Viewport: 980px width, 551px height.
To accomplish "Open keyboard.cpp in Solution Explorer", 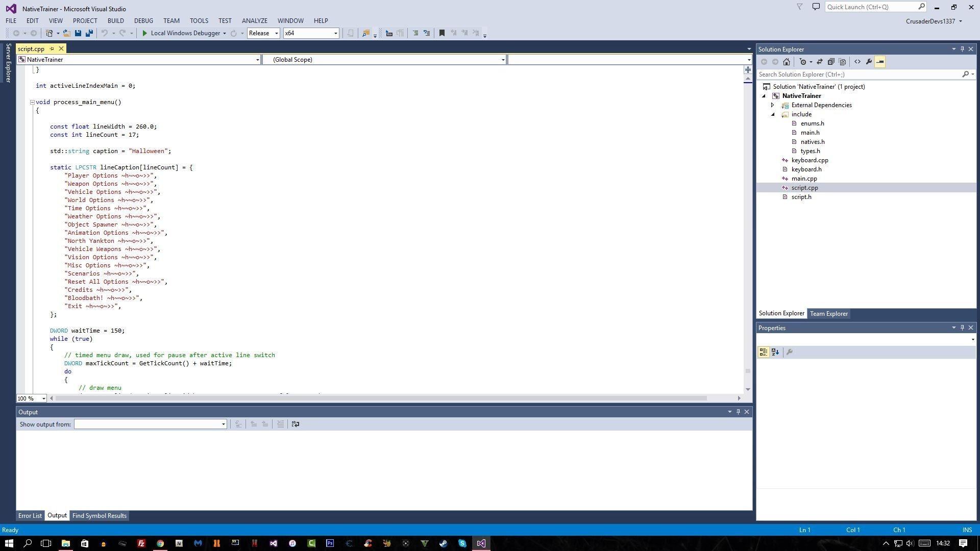I will pos(810,160).
